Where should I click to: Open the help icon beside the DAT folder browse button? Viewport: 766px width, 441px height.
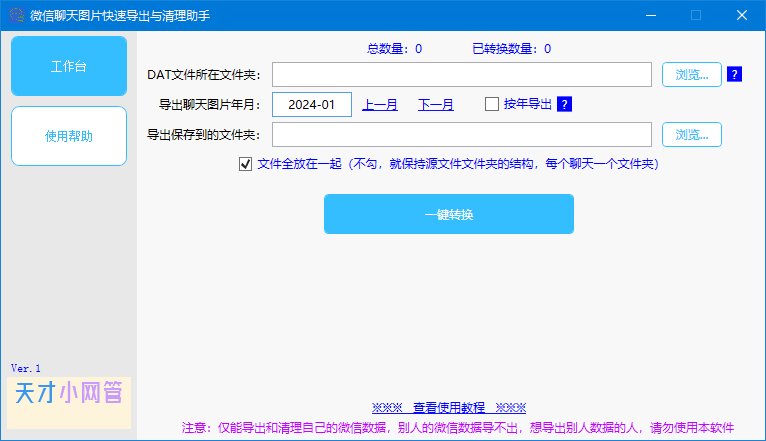tap(734, 74)
